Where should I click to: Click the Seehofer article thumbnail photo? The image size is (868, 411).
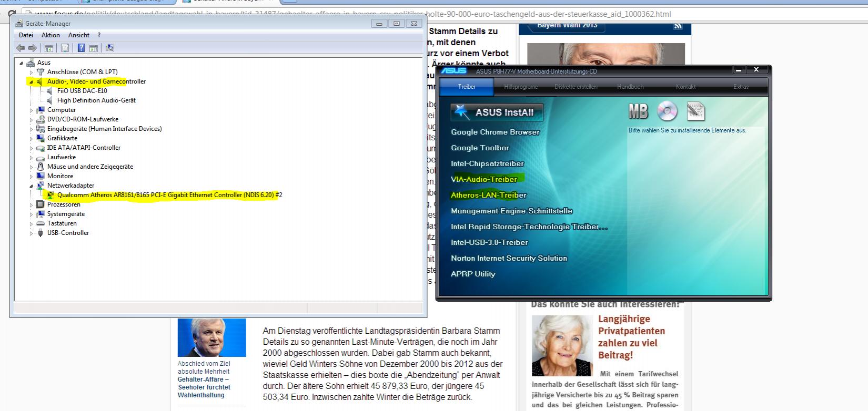211,337
